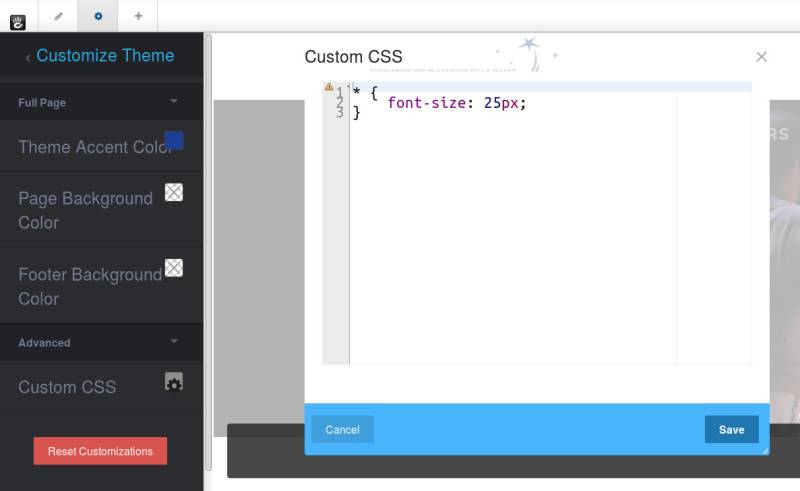Pick the blue Theme Accent Color swatch
The width and height of the screenshot is (800, 491).
pos(174,140)
